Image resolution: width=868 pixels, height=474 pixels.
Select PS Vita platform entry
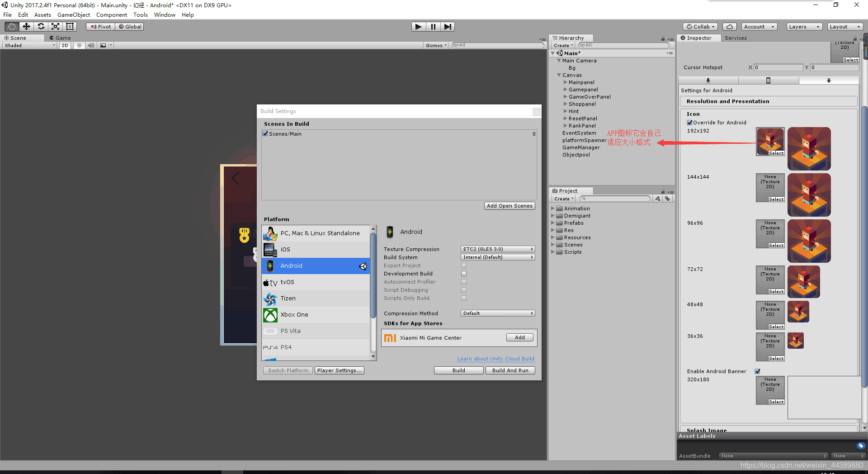pyautogui.click(x=316, y=331)
